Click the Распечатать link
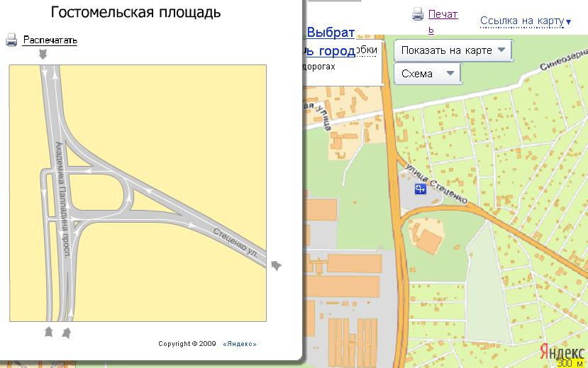The image size is (588, 368). [x=50, y=40]
